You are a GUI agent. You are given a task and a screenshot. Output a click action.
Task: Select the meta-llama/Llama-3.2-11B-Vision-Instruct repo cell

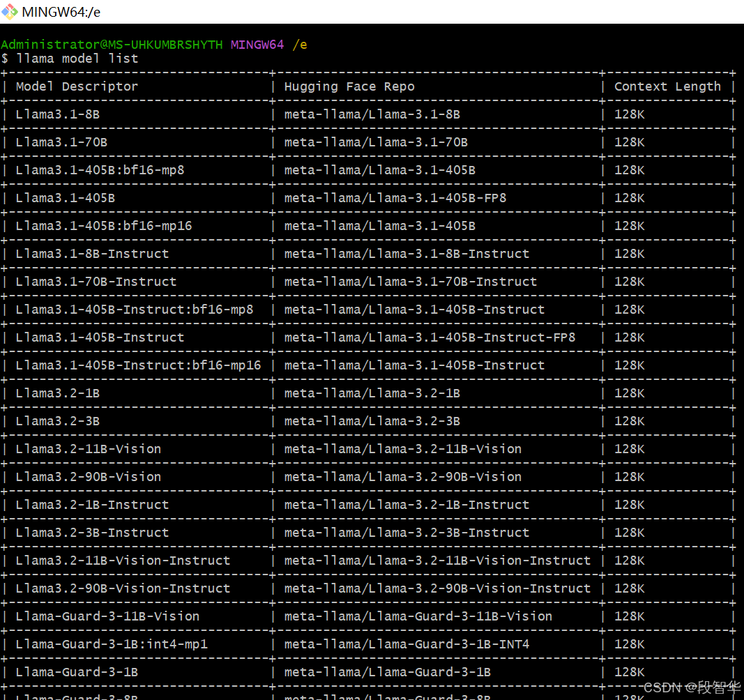(x=437, y=561)
